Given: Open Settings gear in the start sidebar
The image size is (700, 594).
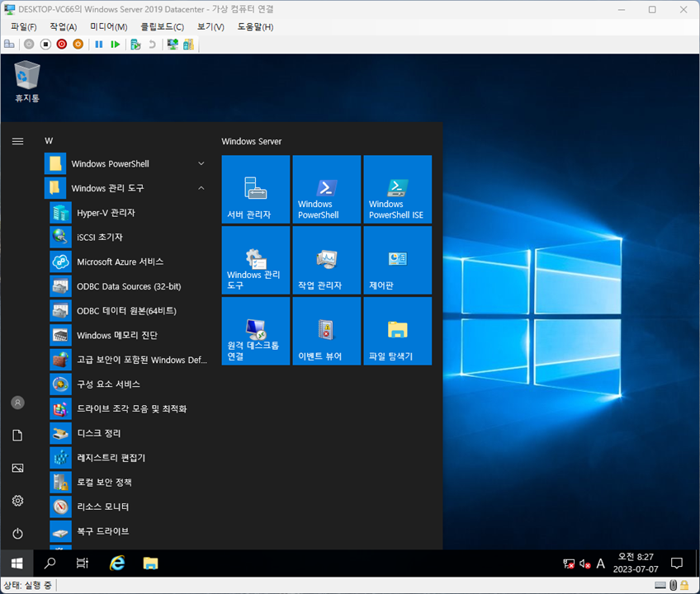Looking at the screenshot, I should [x=17, y=501].
